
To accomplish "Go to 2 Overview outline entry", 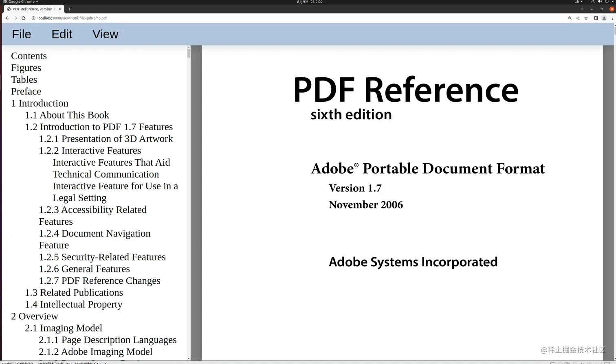I will coord(35,316).
